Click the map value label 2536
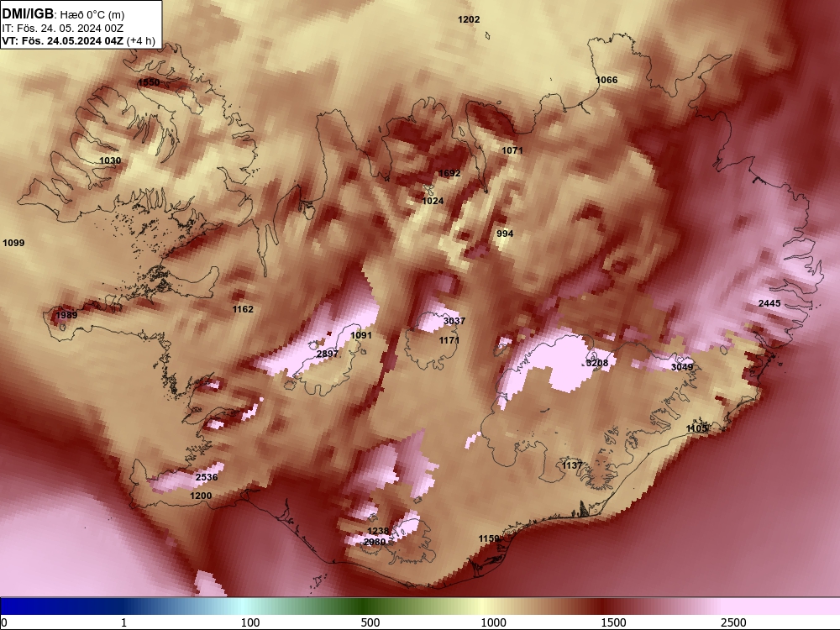Screen dimensions: 840x630 tap(207, 477)
